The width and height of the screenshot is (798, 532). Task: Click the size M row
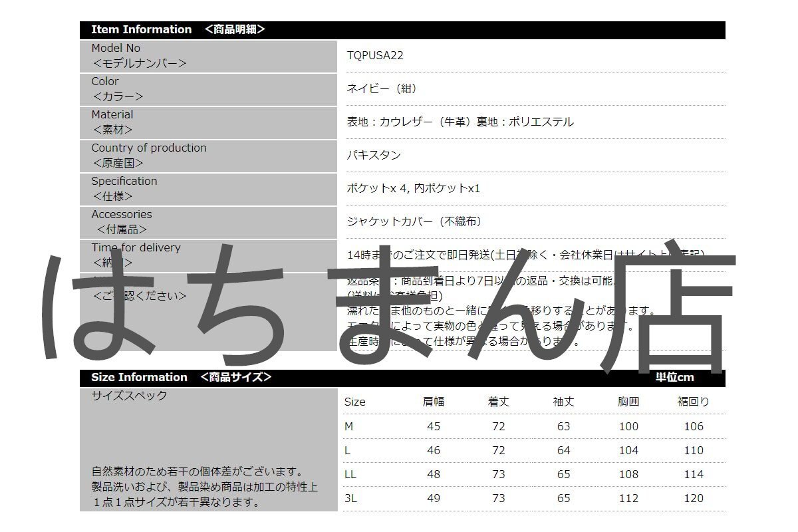point(352,426)
